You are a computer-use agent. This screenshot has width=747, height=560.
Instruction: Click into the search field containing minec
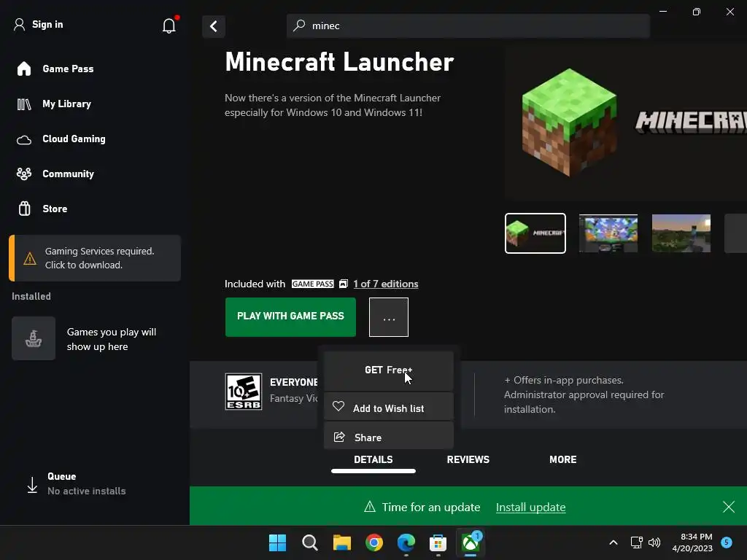[x=468, y=26]
